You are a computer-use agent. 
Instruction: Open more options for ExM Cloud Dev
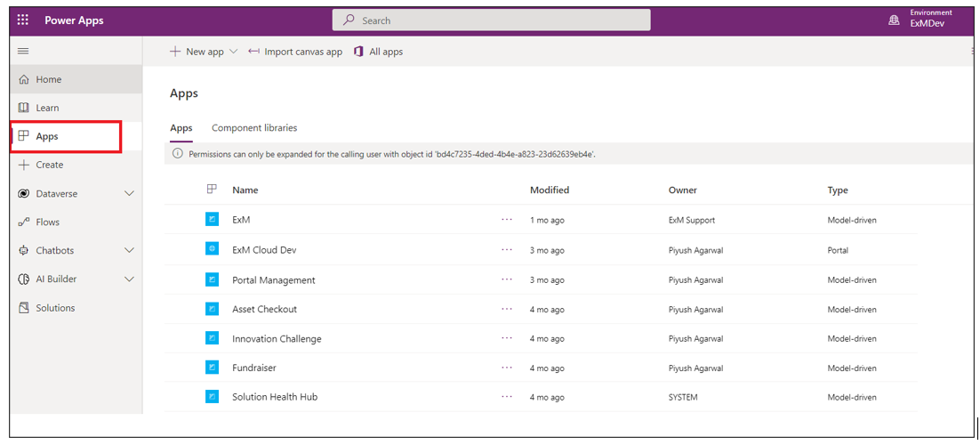click(x=507, y=250)
